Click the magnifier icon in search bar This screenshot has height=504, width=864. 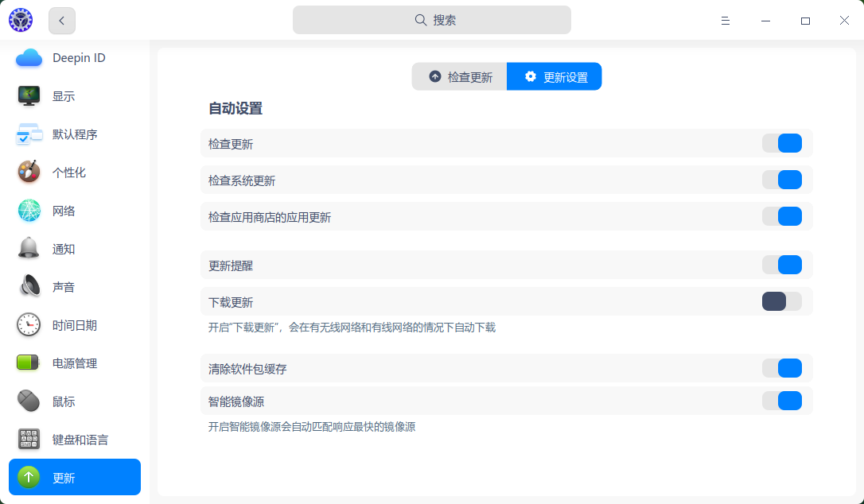tap(420, 21)
